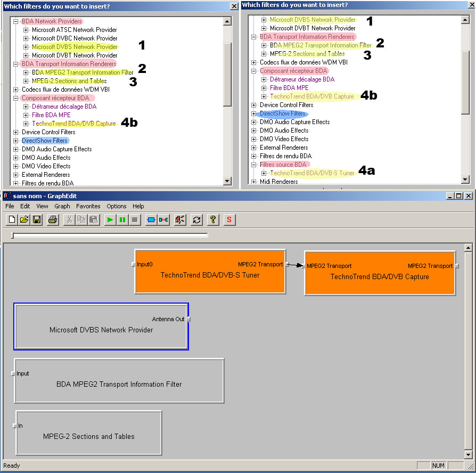Select DMO Video Effects in left tree

click(46, 166)
